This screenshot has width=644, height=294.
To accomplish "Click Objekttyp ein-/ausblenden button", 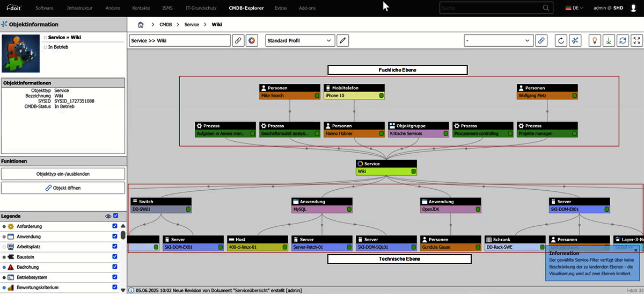I will [x=63, y=174].
